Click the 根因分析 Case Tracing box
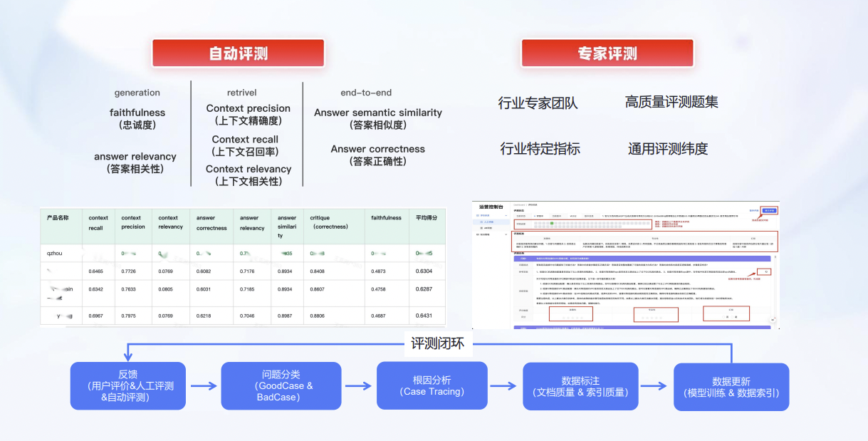The height and width of the screenshot is (441, 868). pos(432,386)
